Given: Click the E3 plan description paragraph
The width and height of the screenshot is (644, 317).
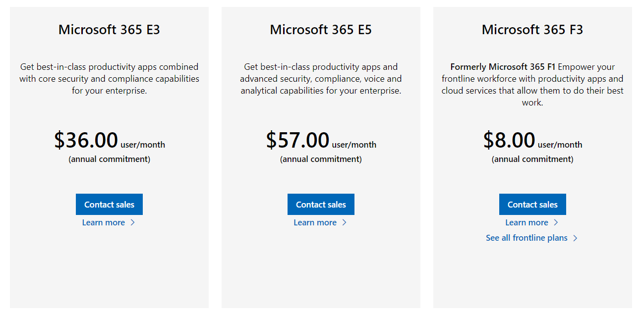Looking at the screenshot, I should coord(109,79).
